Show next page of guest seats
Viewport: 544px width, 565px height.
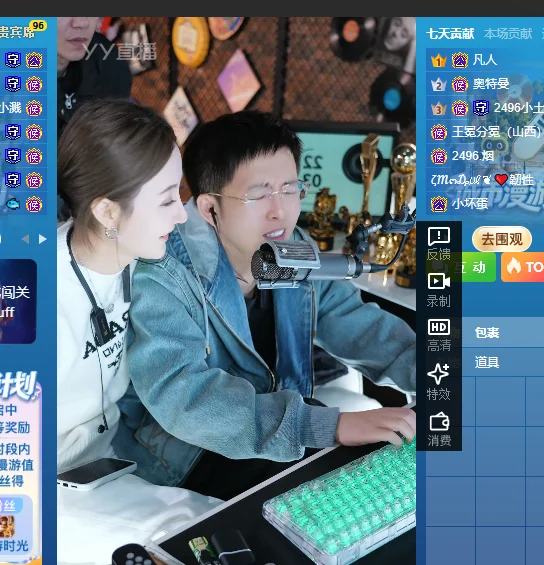(43, 239)
